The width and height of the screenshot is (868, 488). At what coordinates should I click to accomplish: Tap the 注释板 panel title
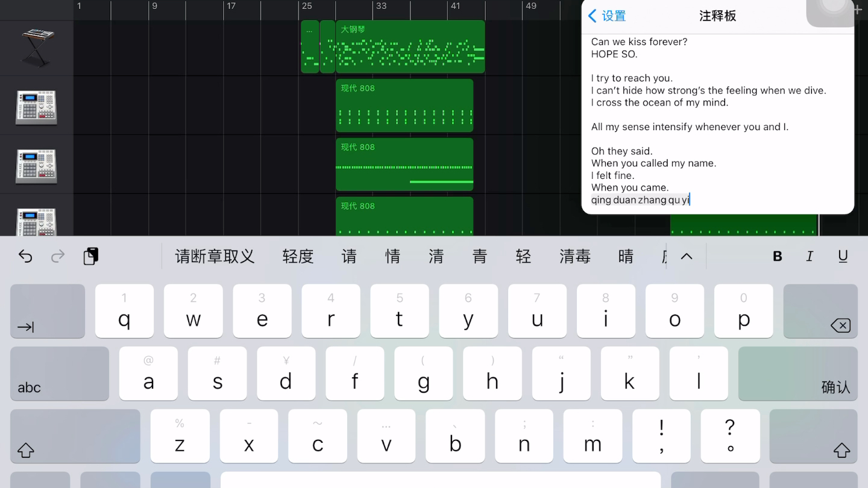point(717,16)
